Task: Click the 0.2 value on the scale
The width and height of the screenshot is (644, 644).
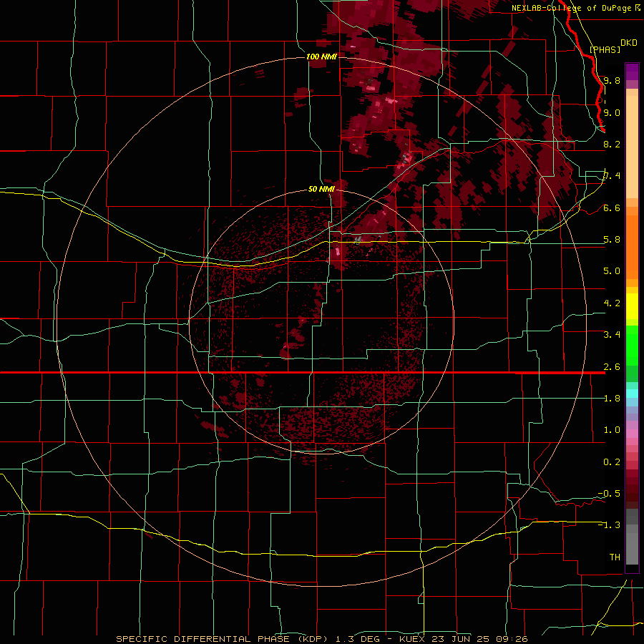Action: [x=612, y=462]
